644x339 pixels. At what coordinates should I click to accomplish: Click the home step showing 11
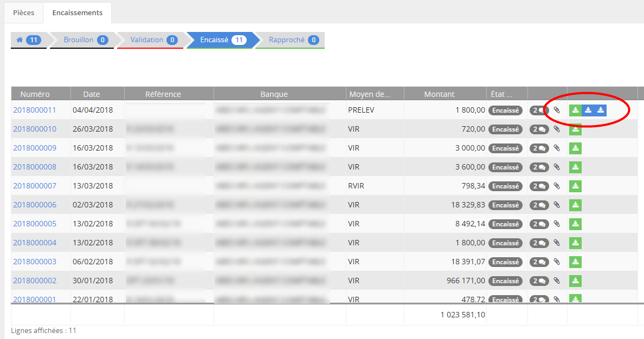tap(29, 40)
